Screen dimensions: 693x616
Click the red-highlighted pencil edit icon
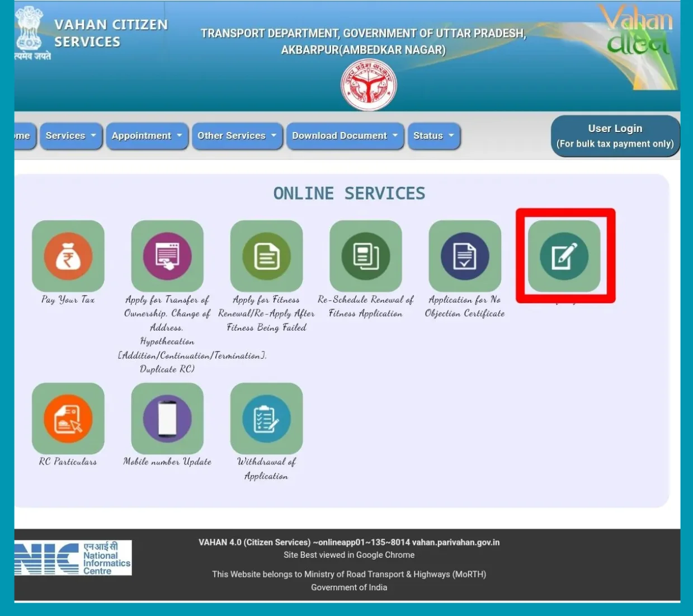point(564,256)
